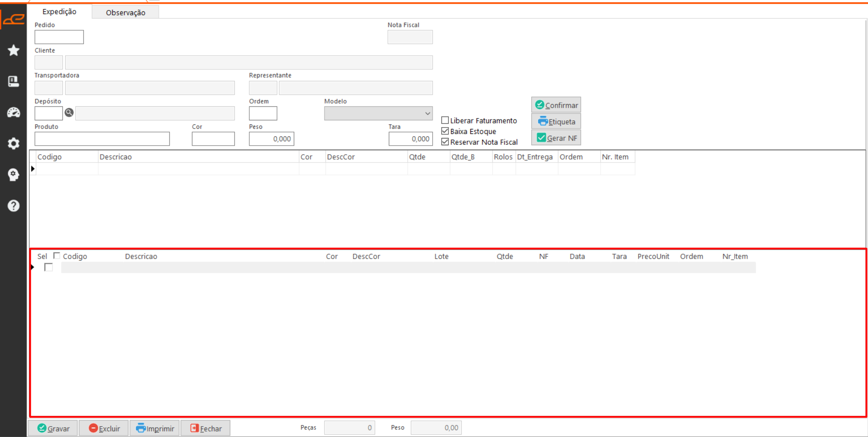
Task: Open the dashboard gauge sidebar icon
Action: point(14,113)
